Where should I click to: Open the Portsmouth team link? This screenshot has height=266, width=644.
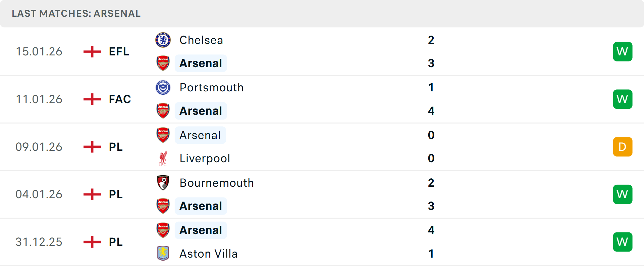tap(212, 88)
